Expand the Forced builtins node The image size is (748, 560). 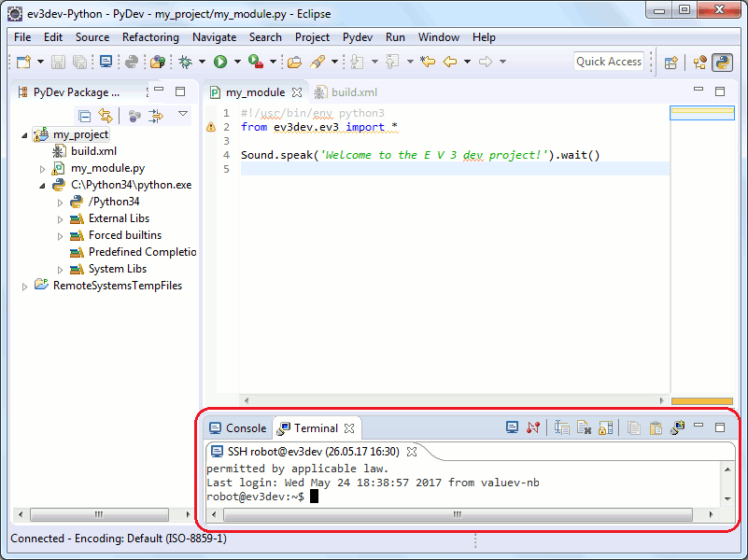(x=60, y=236)
